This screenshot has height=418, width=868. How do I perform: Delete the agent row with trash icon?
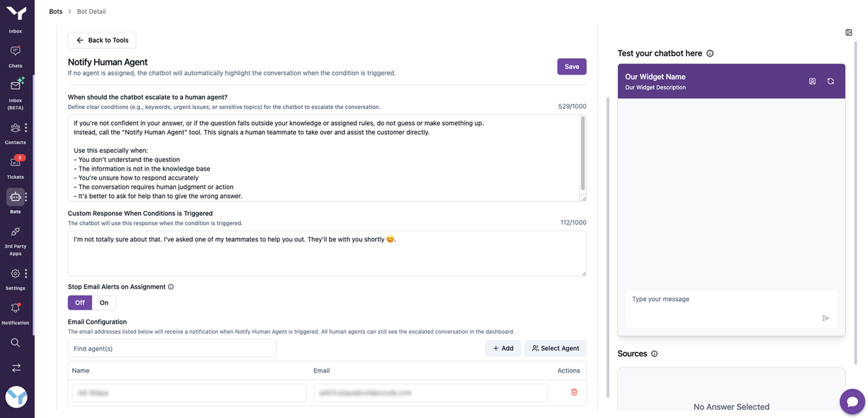[574, 392]
